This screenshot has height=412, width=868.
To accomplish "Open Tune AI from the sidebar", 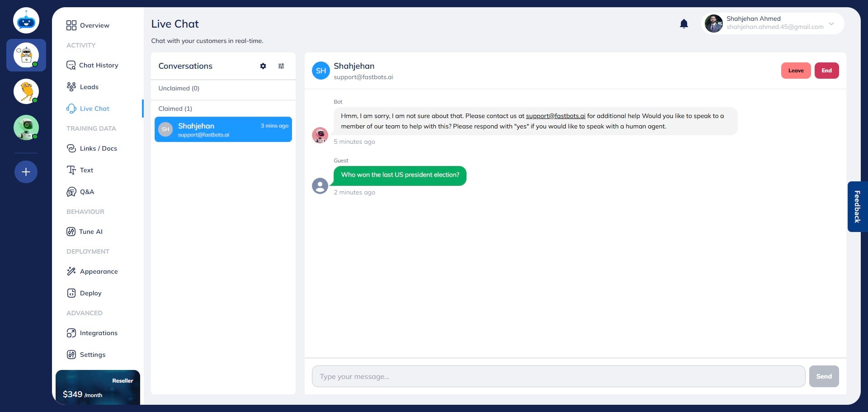I will 91,232.
